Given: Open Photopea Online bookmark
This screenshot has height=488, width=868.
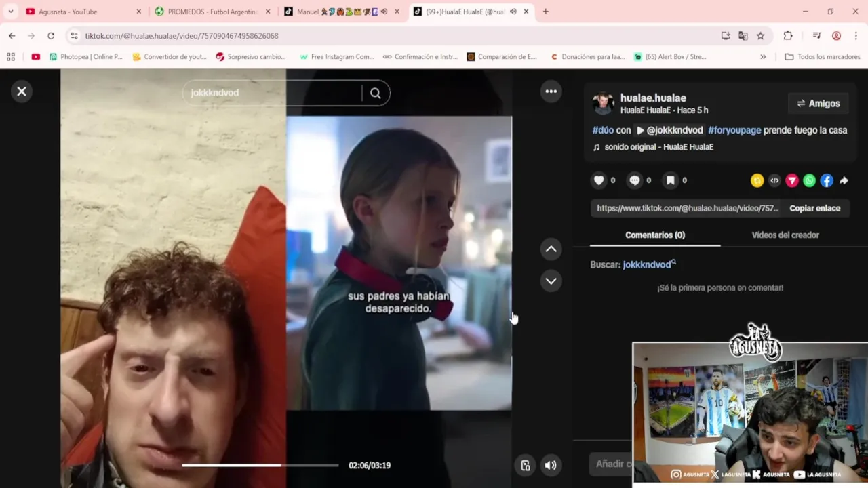Looking at the screenshot, I should click(x=86, y=57).
